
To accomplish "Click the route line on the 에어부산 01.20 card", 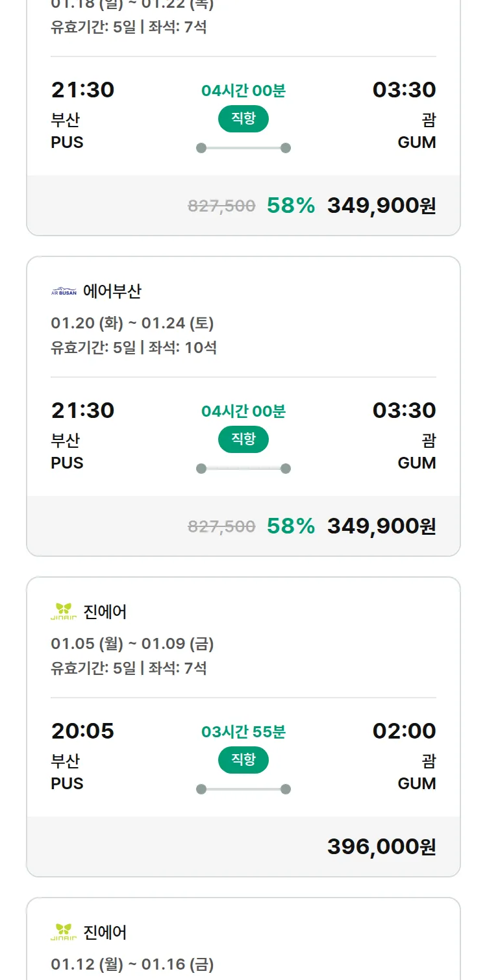I will [x=243, y=469].
